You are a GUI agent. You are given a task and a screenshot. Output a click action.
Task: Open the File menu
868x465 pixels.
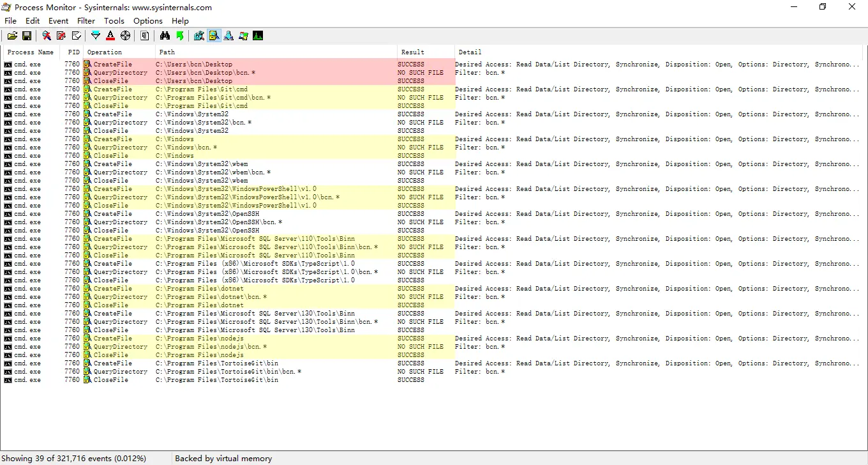coord(10,21)
